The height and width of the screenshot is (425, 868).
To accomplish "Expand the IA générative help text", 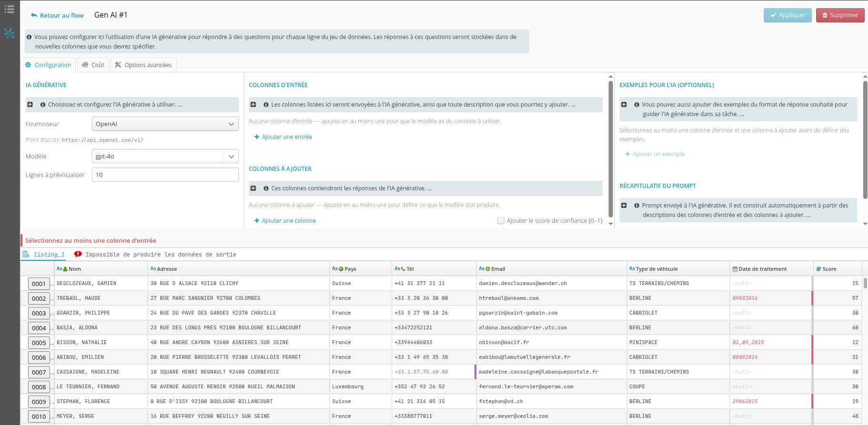I will (30, 104).
